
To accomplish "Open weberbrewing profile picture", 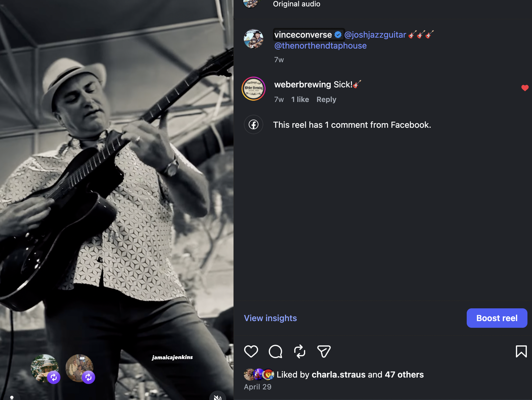I will [x=254, y=89].
